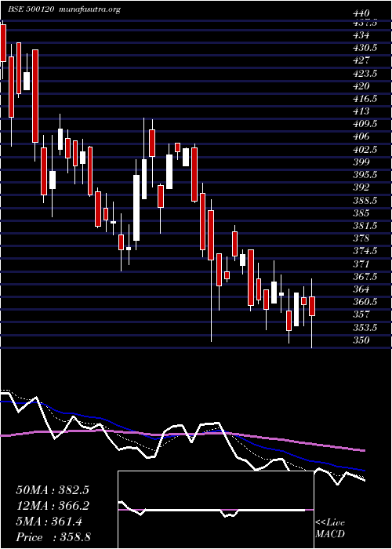Click the 374.5 price axis label
Screen dimensions: 392x549
point(365,251)
